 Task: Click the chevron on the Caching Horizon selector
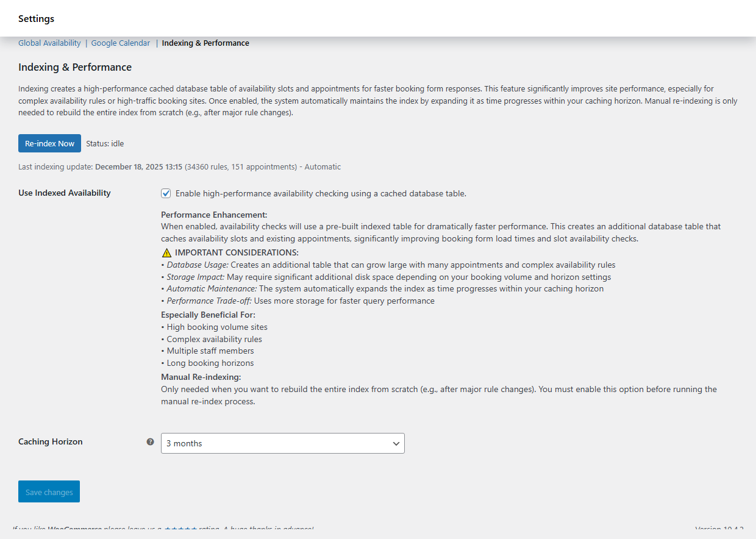pyautogui.click(x=396, y=443)
